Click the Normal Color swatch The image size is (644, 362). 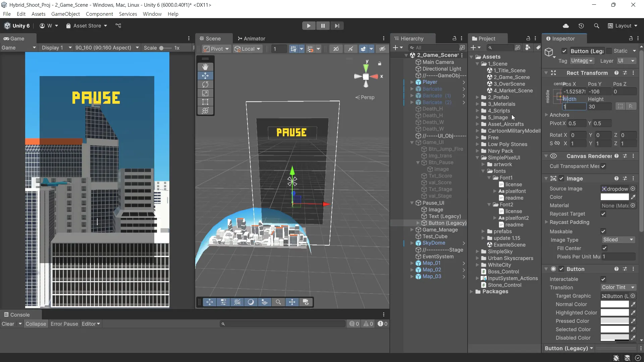[614, 304]
